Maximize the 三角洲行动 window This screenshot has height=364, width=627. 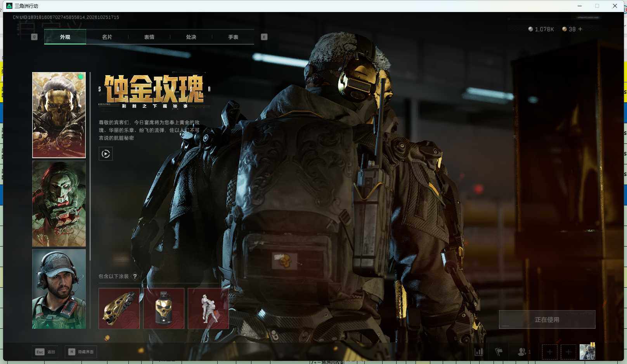tap(597, 6)
